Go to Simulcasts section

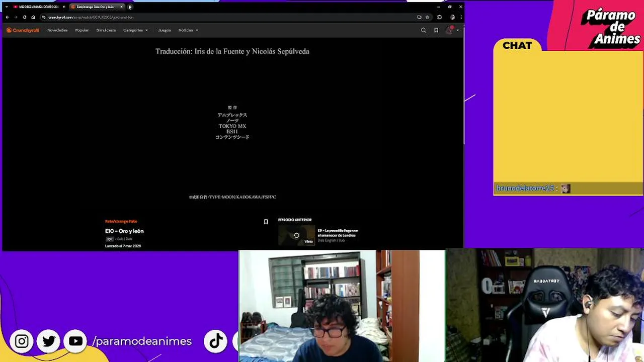(106, 30)
